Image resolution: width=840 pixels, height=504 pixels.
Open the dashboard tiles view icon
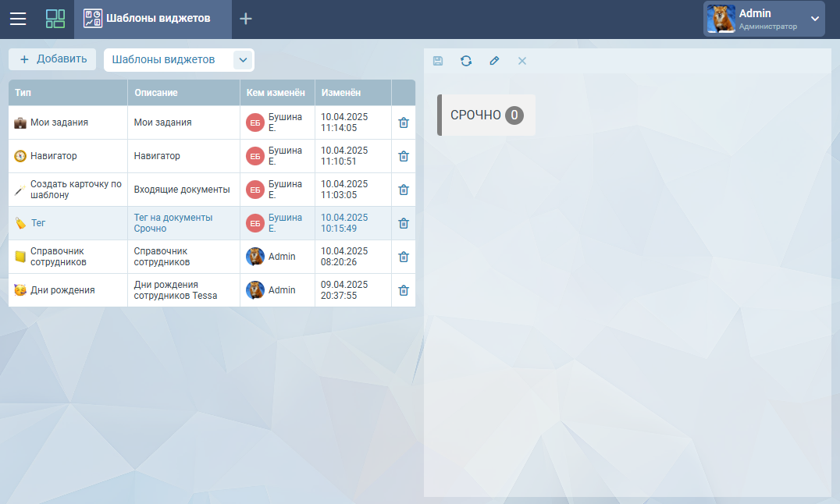click(x=55, y=19)
